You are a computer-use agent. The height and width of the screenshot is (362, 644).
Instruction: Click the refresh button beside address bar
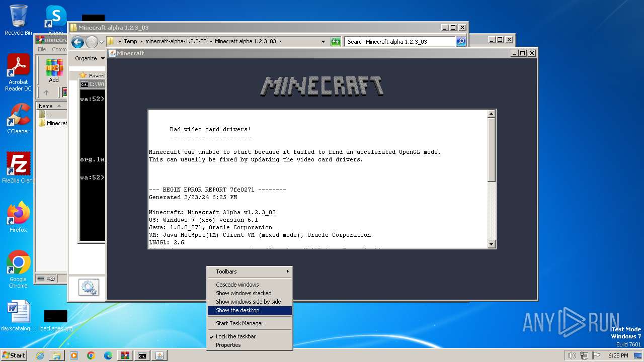336,42
